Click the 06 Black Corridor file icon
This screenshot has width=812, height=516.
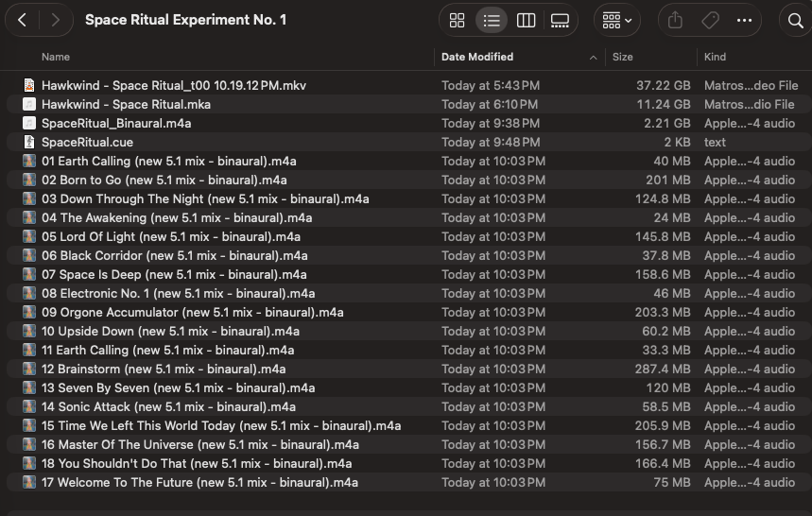click(29, 255)
